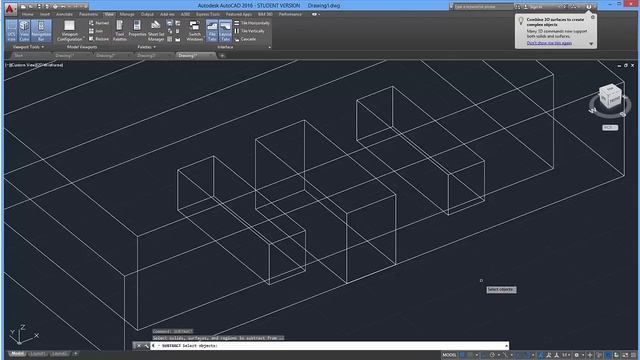The height and width of the screenshot is (360, 640).
Task: Click the status bar customization icon
Action: point(634,356)
